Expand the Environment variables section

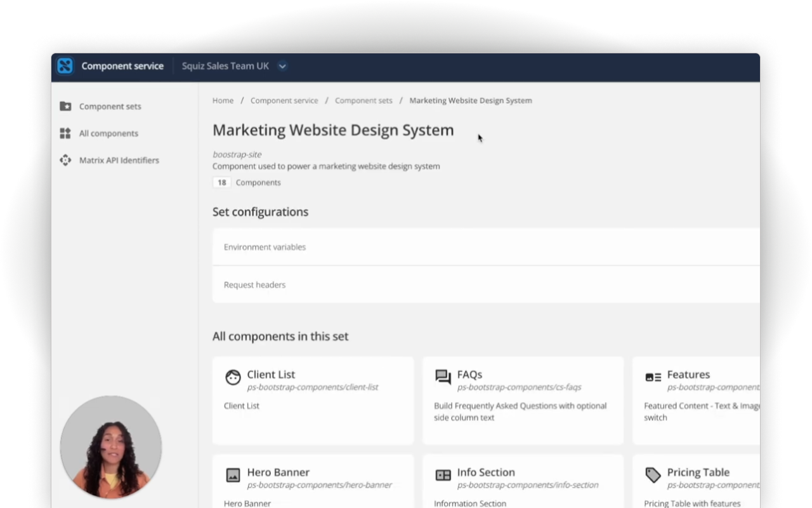click(264, 247)
